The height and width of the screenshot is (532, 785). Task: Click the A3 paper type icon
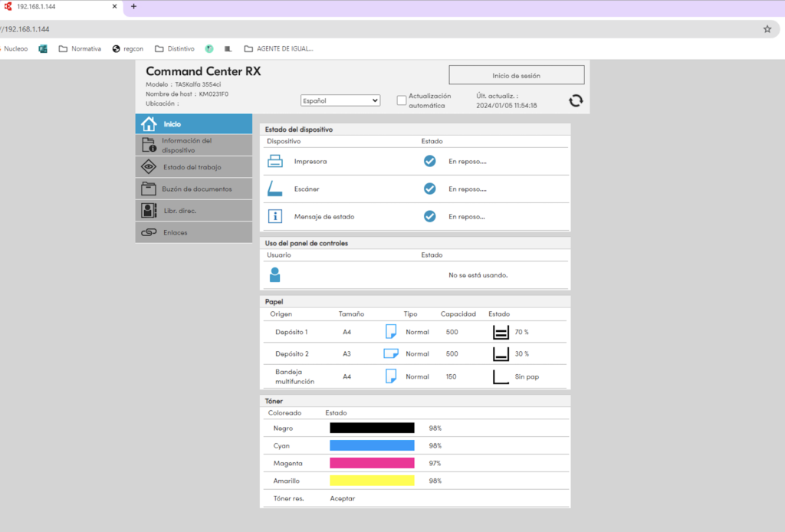click(390, 353)
